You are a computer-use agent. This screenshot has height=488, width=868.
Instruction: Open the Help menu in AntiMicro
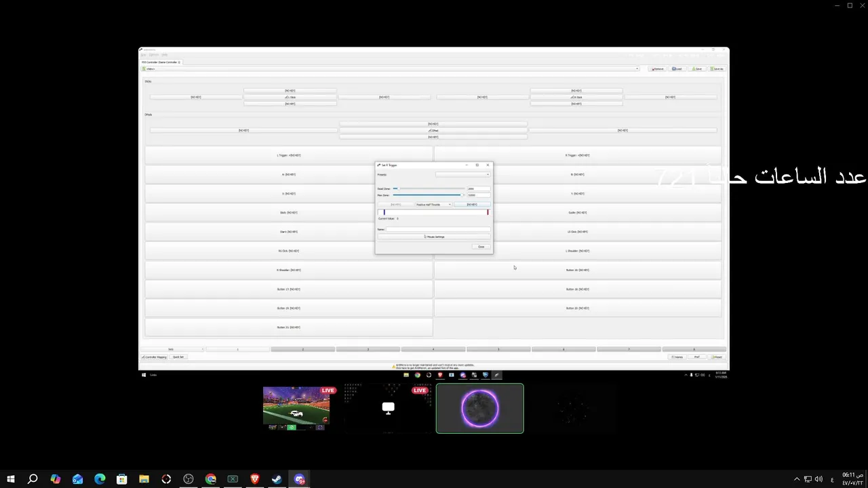click(x=164, y=55)
